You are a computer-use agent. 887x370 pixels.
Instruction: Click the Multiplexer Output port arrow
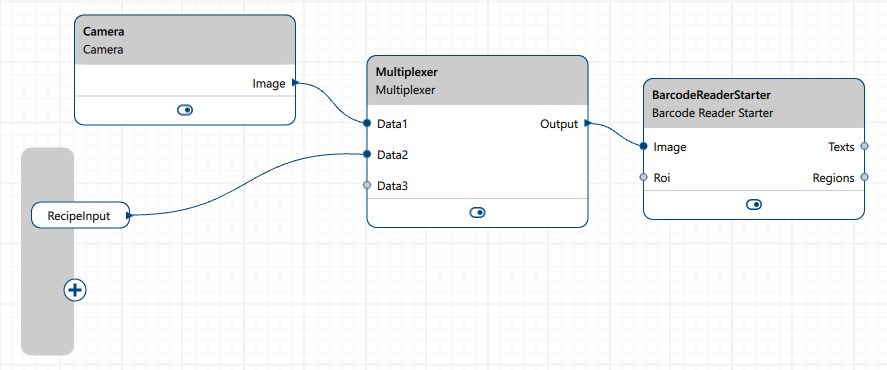tap(587, 123)
